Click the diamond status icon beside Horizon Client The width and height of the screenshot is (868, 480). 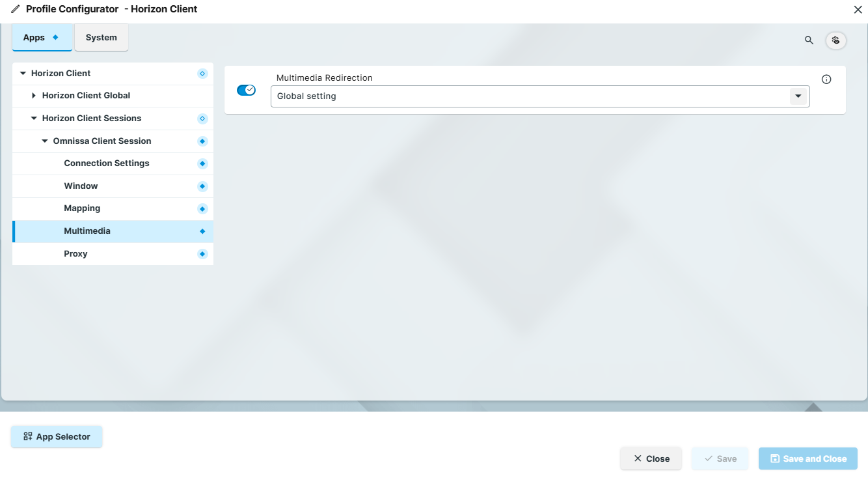pyautogui.click(x=202, y=73)
